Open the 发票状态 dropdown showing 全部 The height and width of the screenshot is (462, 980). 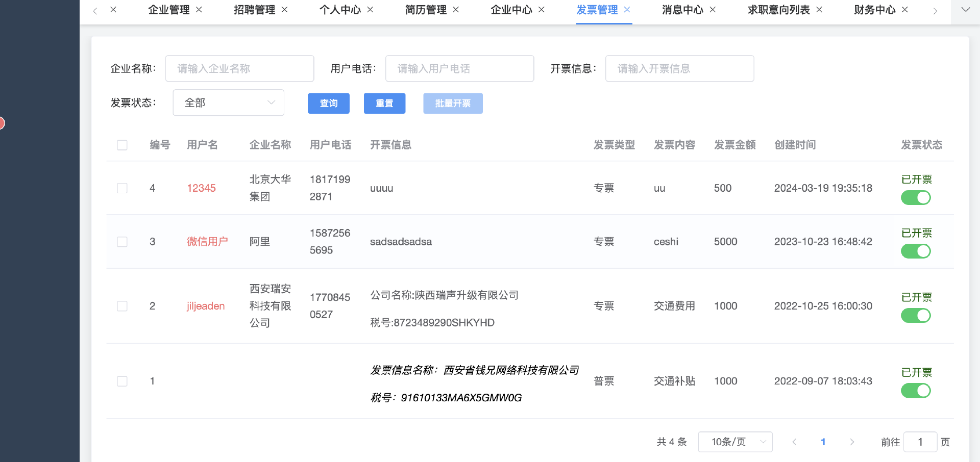(x=228, y=103)
